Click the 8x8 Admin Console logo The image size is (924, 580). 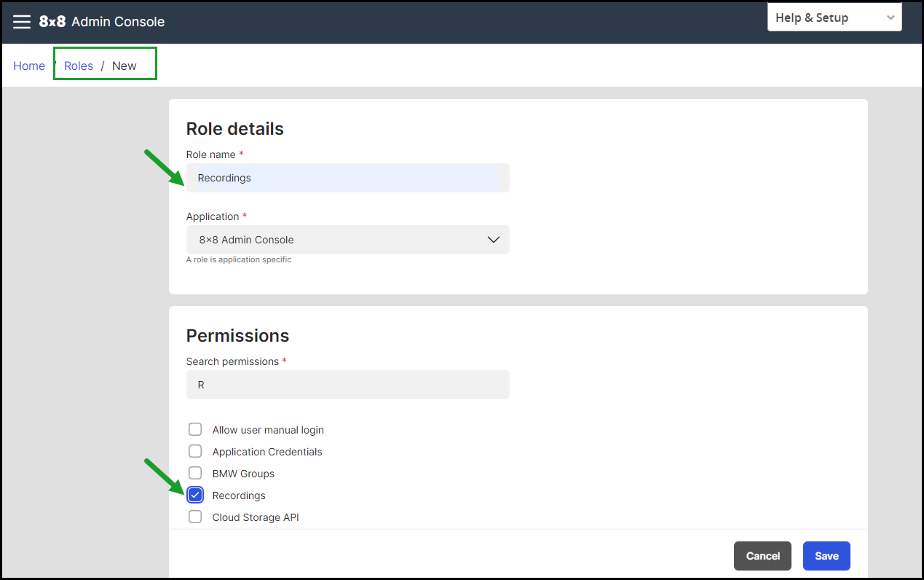pos(102,22)
